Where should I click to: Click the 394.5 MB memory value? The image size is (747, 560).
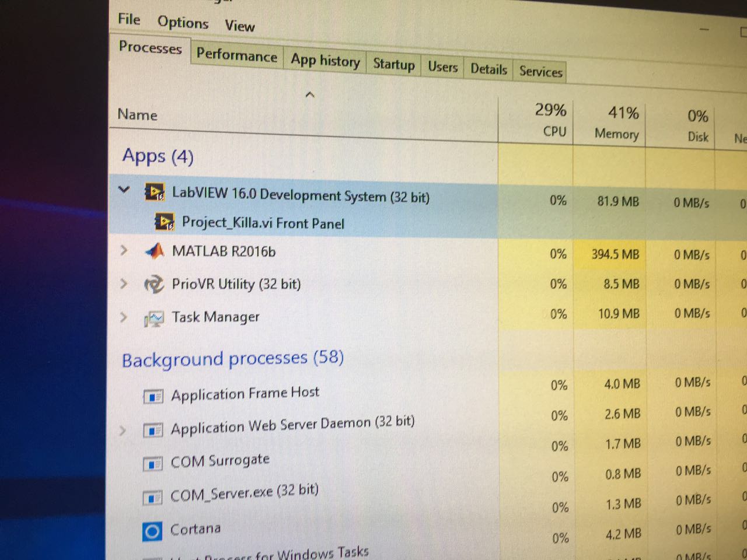tap(615, 254)
